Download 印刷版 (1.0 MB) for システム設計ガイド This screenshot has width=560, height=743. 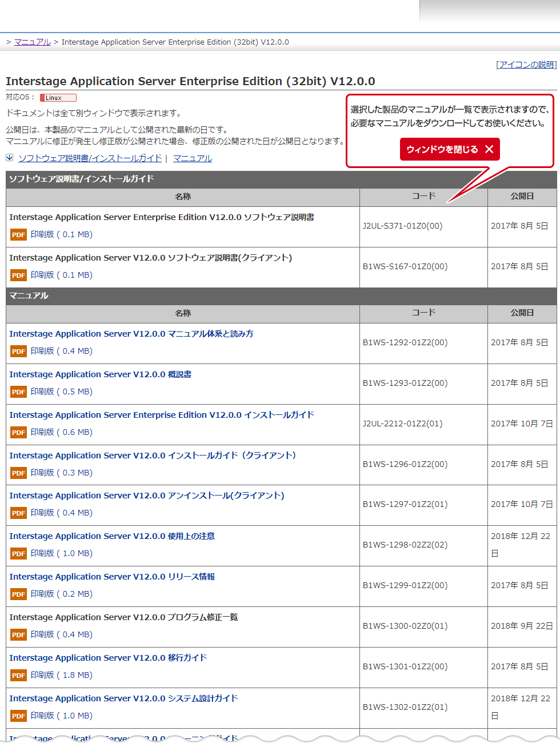(x=62, y=716)
